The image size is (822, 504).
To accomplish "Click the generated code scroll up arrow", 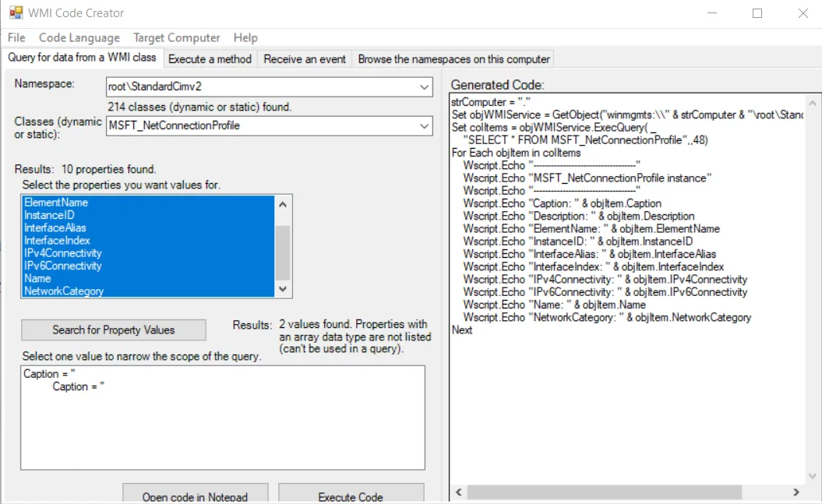I will [812, 103].
